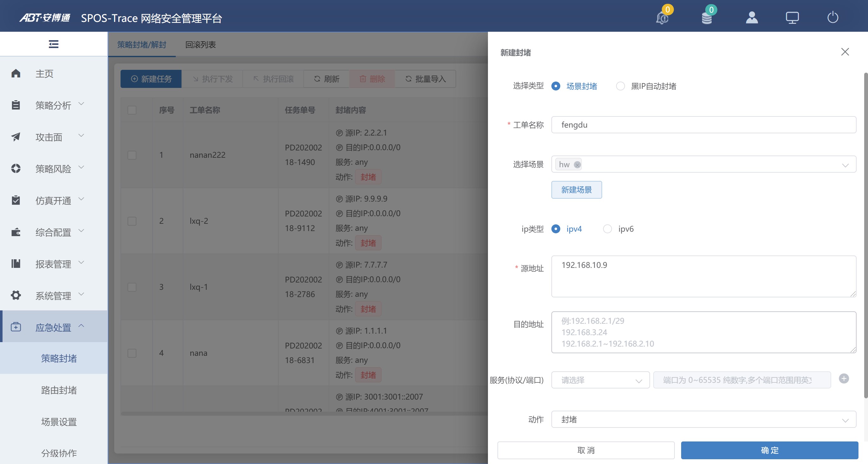Click the clipboard icon beside 策略分析
Screen dimensions: 868x464
click(16, 105)
